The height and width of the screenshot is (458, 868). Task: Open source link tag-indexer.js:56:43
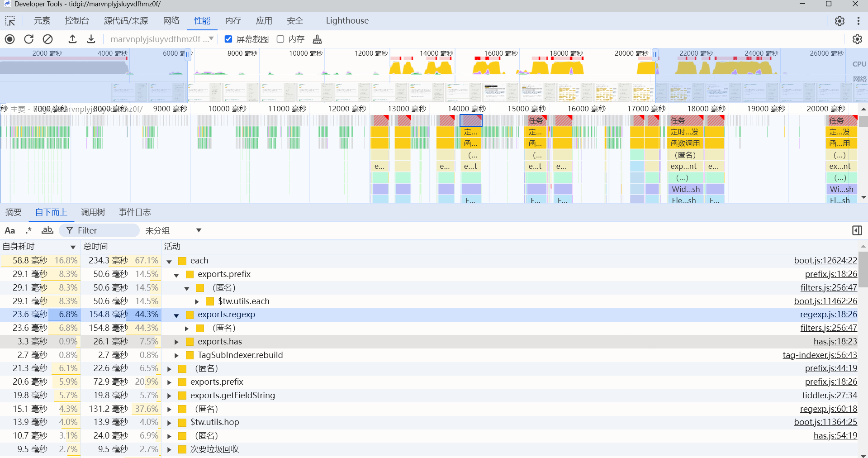tap(820, 355)
